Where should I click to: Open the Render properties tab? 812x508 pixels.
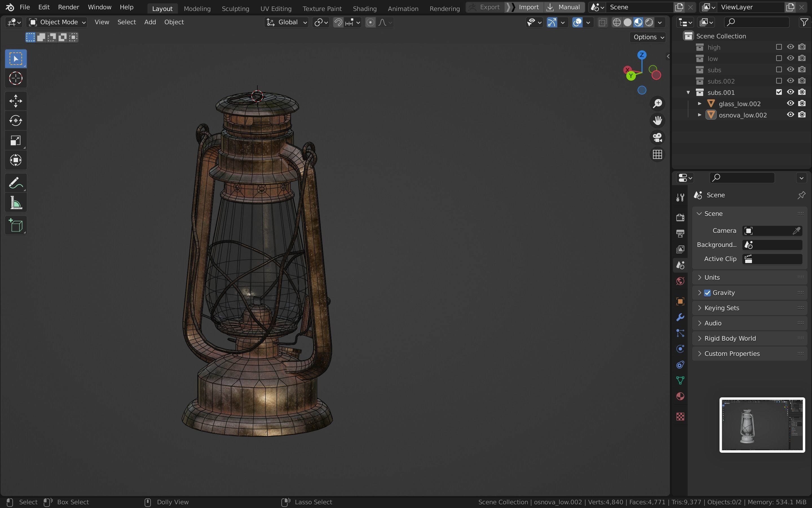680,218
